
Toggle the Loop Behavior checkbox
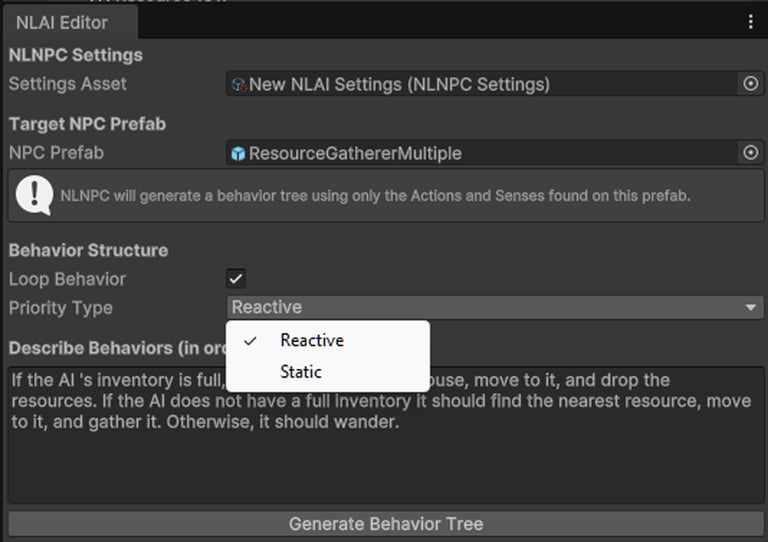click(236, 279)
